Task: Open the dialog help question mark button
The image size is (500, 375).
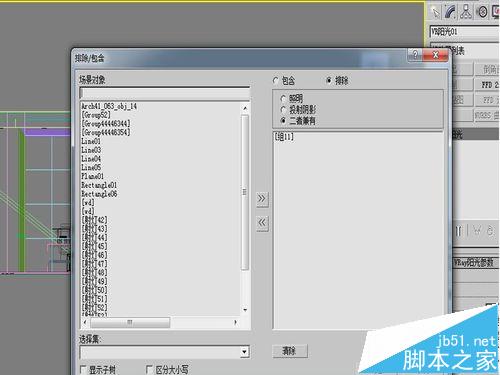Action: [415, 55]
